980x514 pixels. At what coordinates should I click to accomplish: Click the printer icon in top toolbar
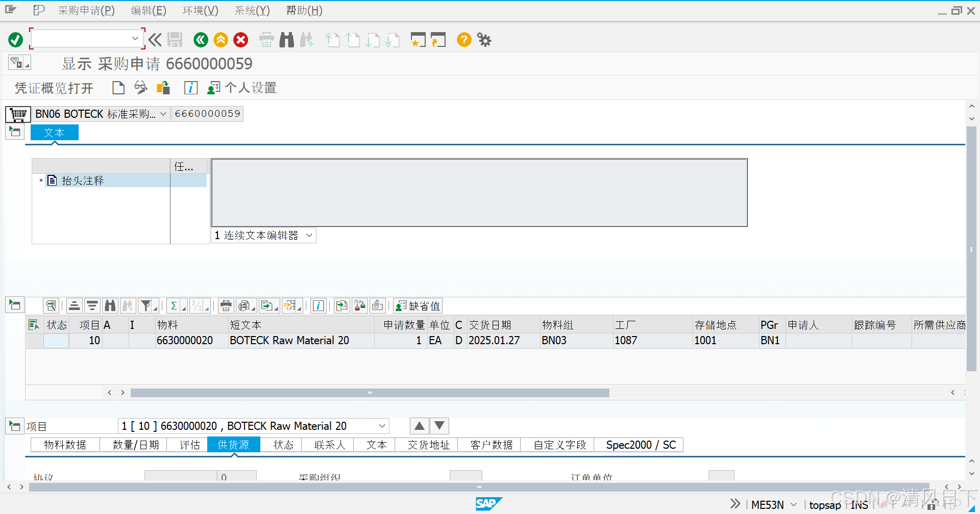[266, 40]
